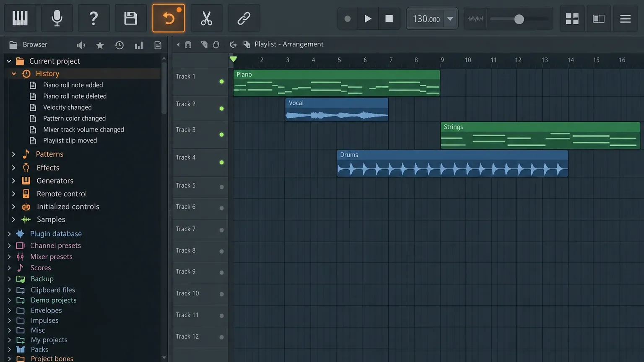Open the four-square grid view icon
Viewport: 644px width, 362px height.
click(x=572, y=18)
